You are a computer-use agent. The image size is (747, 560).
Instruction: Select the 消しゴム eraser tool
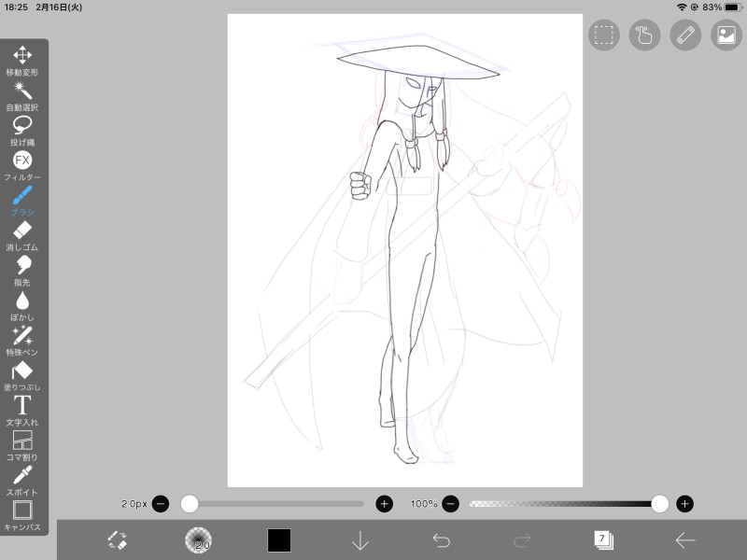point(21,236)
